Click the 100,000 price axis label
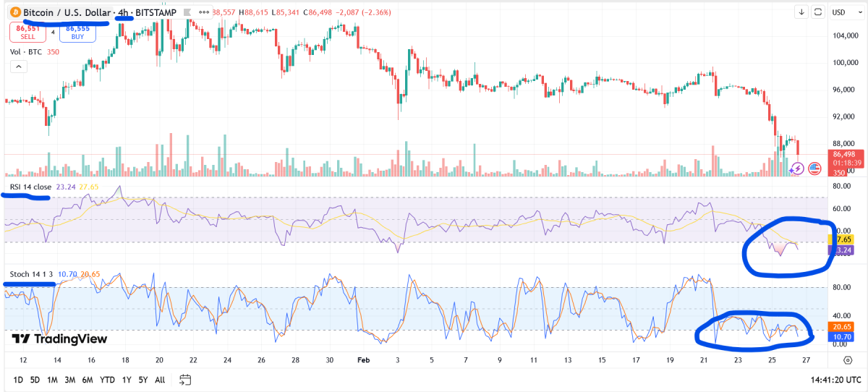 pos(846,62)
